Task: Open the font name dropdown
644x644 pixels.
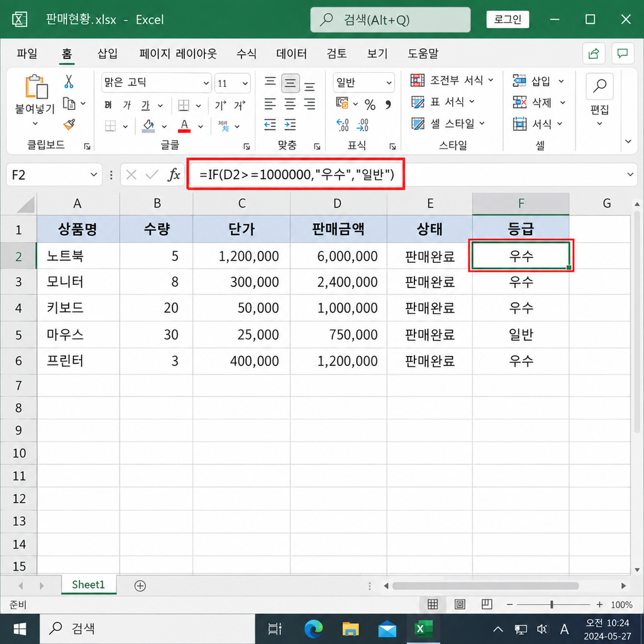Action: (x=206, y=84)
